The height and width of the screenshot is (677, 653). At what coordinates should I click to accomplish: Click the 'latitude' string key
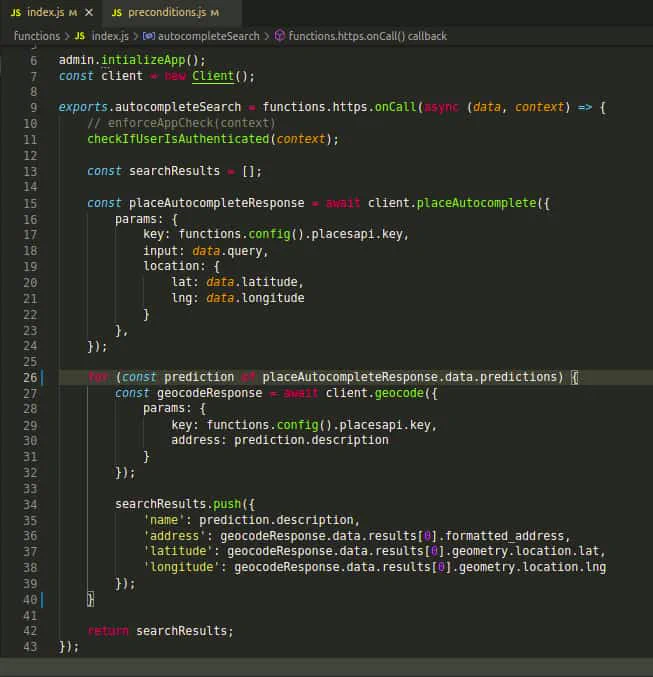coord(178,551)
